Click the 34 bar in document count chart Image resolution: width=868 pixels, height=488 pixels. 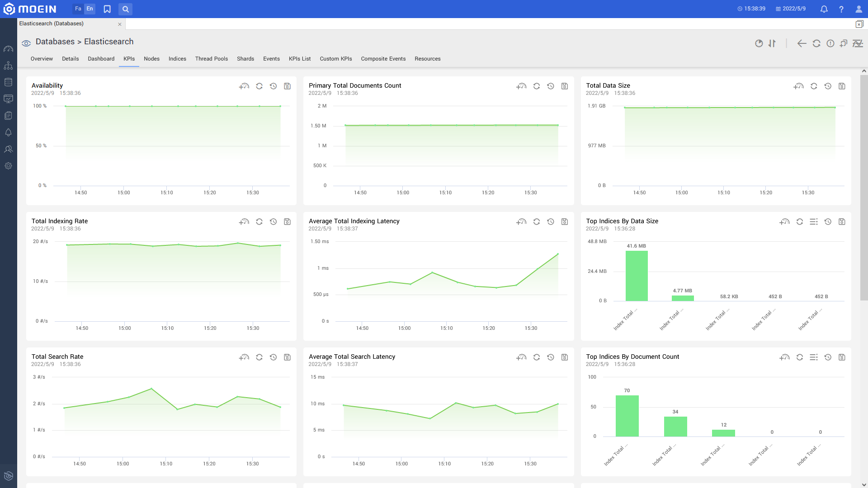675,427
